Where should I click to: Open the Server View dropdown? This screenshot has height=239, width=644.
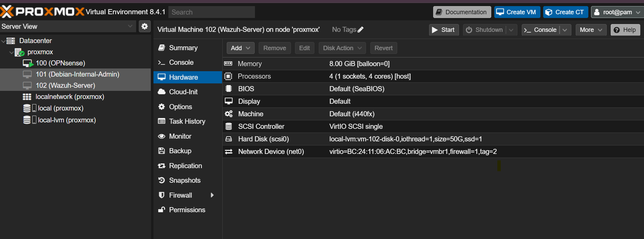pyautogui.click(x=68, y=26)
